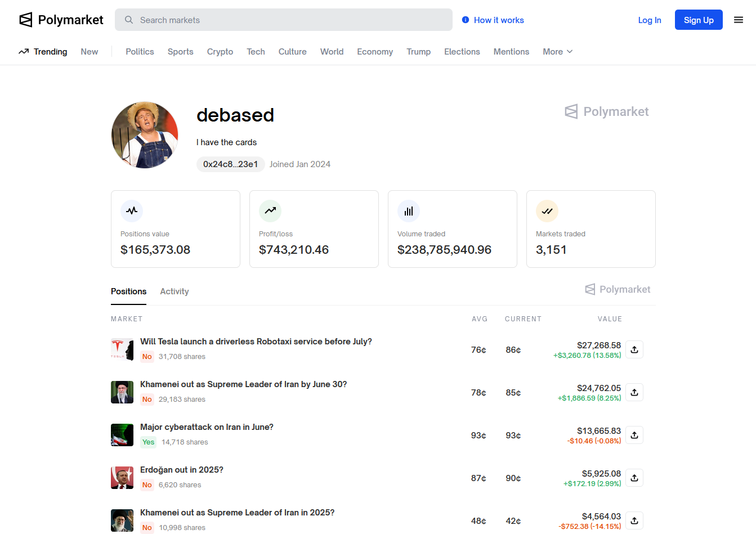Open Erdoğan out in 2025 market
This screenshot has height=534, width=756.
click(x=182, y=470)
